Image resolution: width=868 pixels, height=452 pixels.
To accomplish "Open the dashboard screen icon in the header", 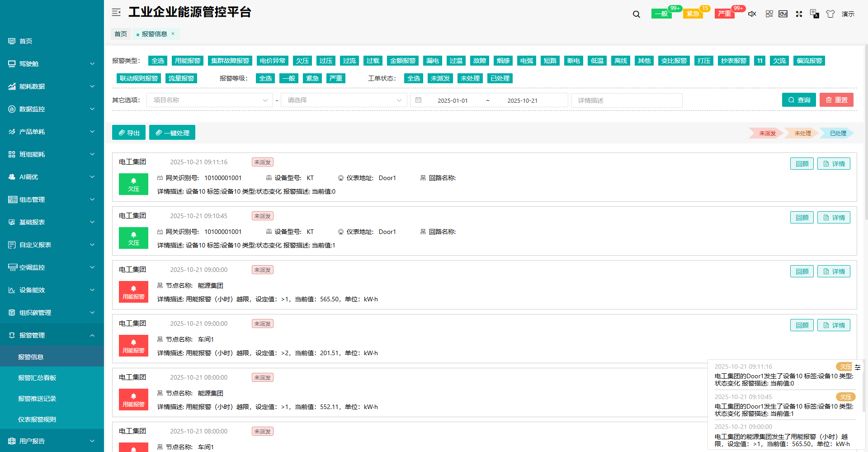I will point(783,14).
